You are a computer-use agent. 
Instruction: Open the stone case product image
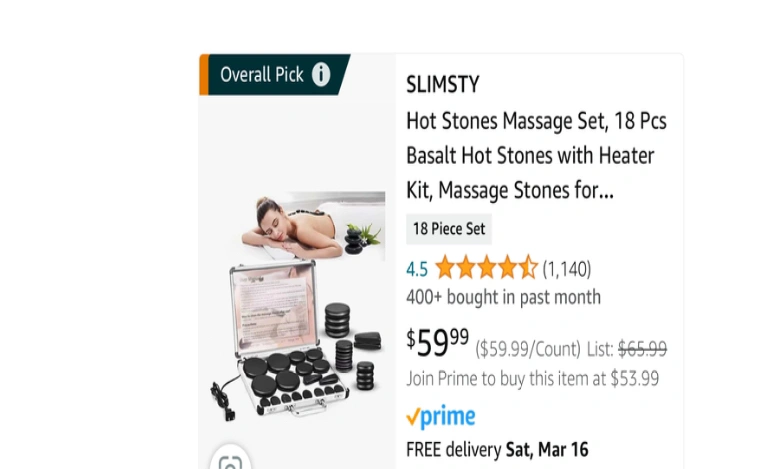tap(297, 341)
